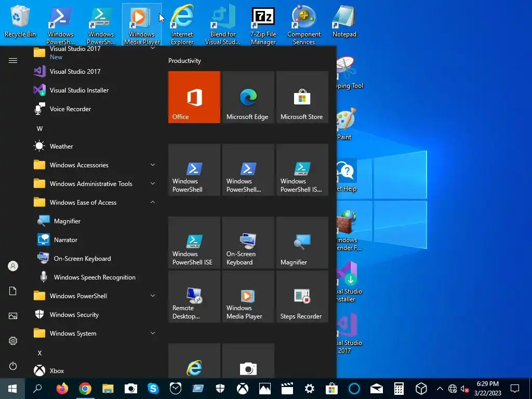Open Voice Recorder from app list

(95, 109)
